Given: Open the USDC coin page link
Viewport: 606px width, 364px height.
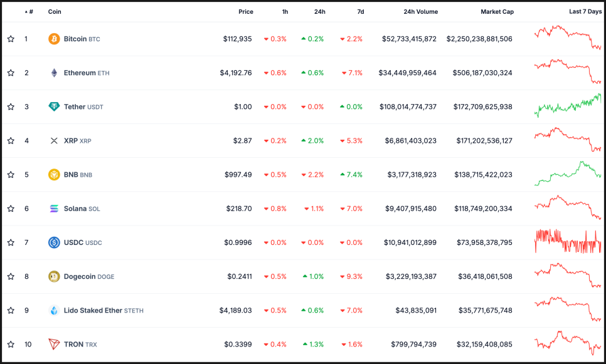Looking at the screenshot, I should (x=83, y=243).
